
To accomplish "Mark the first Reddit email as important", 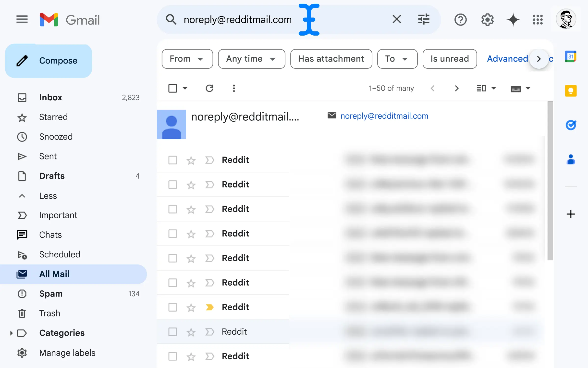I will point(209,160).
